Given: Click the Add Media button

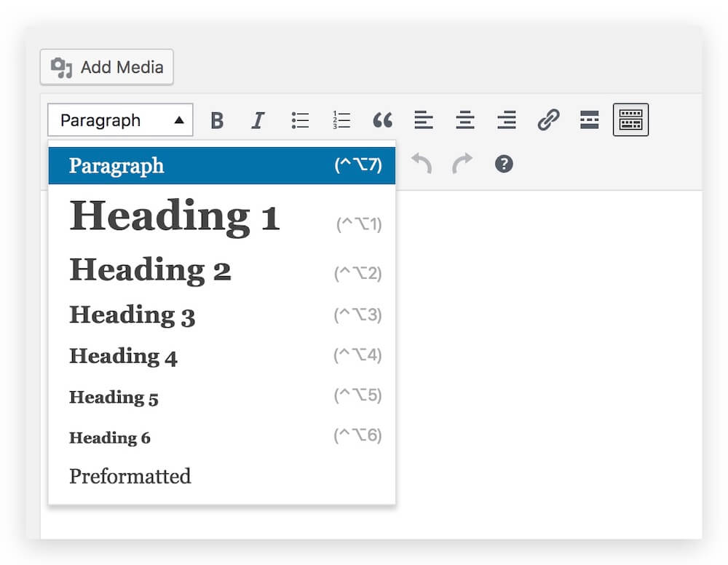Looking at the screenshot, I should [107, 68].
